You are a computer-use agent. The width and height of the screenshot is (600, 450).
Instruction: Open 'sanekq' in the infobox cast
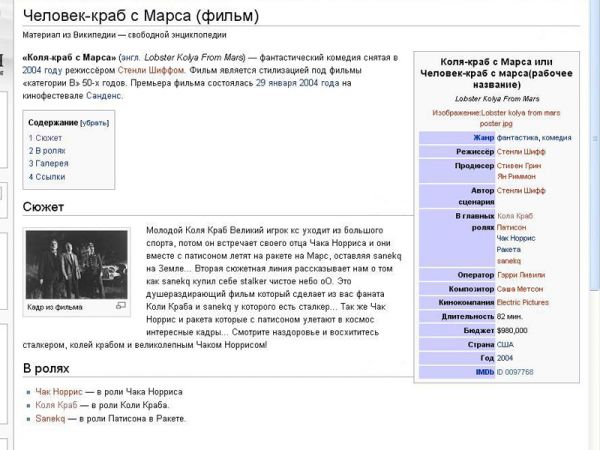509,261
